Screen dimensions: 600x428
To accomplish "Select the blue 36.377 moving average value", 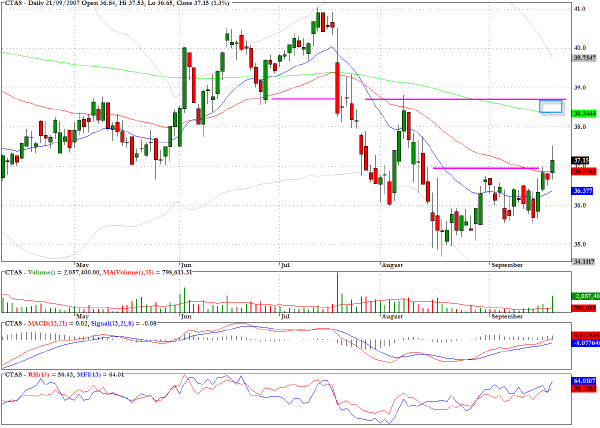I will point(582,190).
